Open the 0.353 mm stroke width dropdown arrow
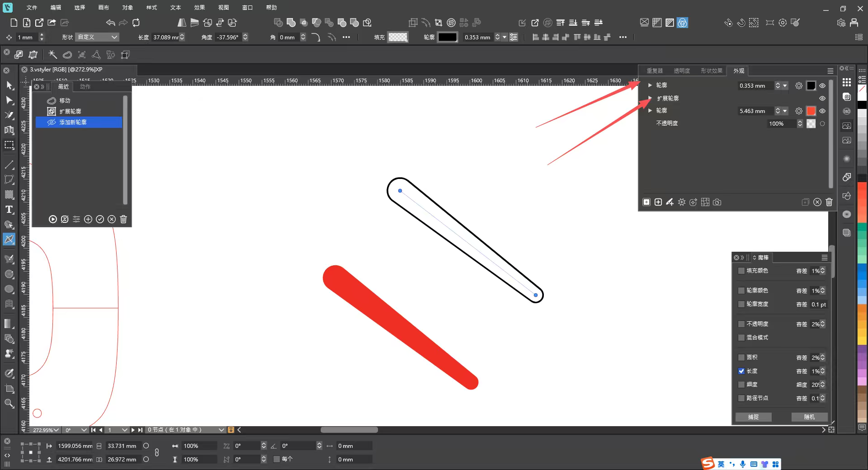 785,85
